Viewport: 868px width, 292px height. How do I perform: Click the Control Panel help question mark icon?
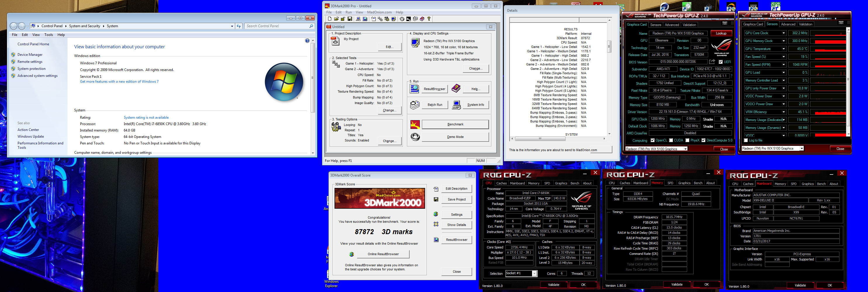click(307, 40)
